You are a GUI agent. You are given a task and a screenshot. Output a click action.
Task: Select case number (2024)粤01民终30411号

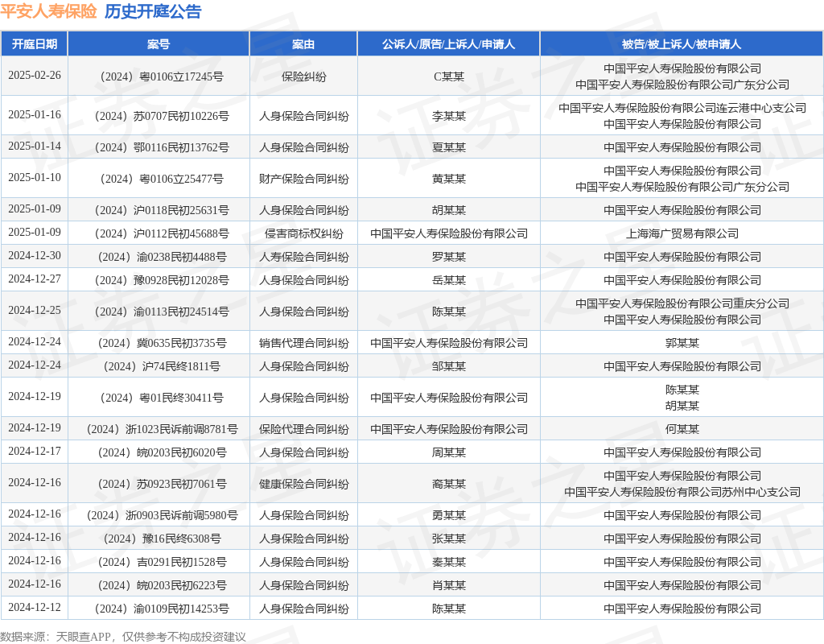(162, 398)
